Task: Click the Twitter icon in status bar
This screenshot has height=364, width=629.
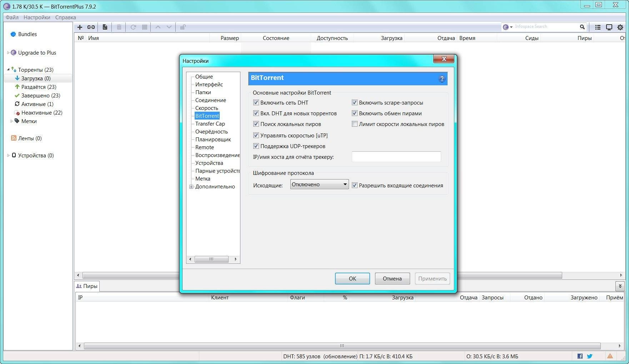Action: tap(589, 356)
